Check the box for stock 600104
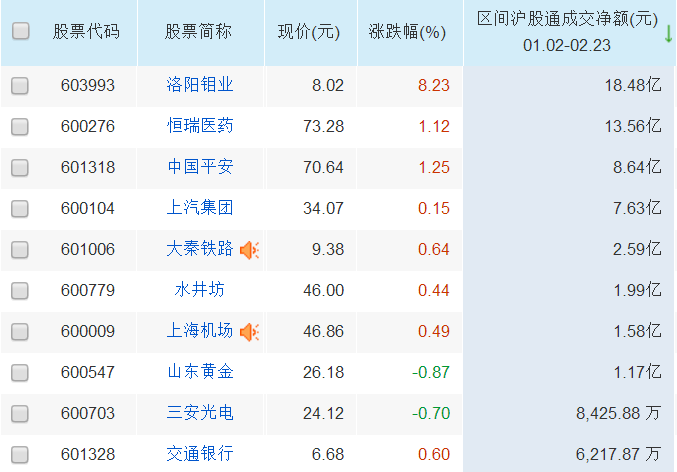Screen dimensions: 677x472 click(x=20, y=209)
